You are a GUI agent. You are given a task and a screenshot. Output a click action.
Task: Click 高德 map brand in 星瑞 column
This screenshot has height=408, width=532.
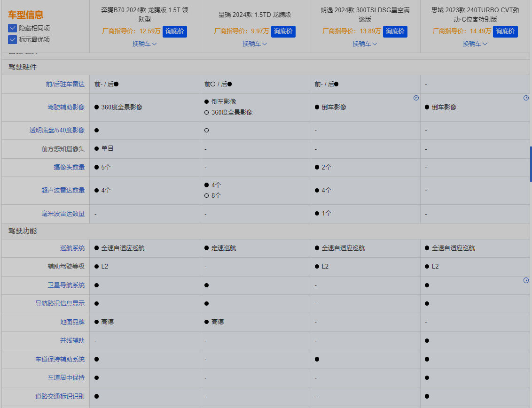point(218,322)
